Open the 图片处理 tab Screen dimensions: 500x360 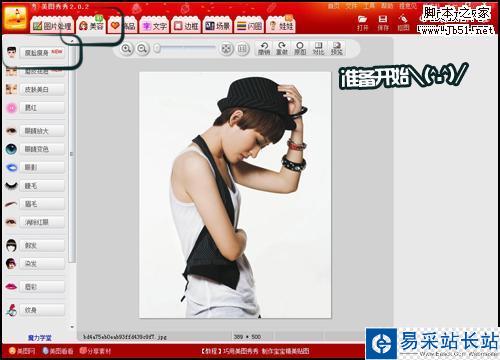point(52,26)
